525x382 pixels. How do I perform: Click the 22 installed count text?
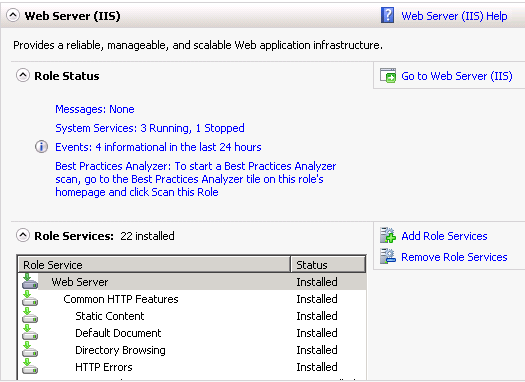click(x=147, y=236)
